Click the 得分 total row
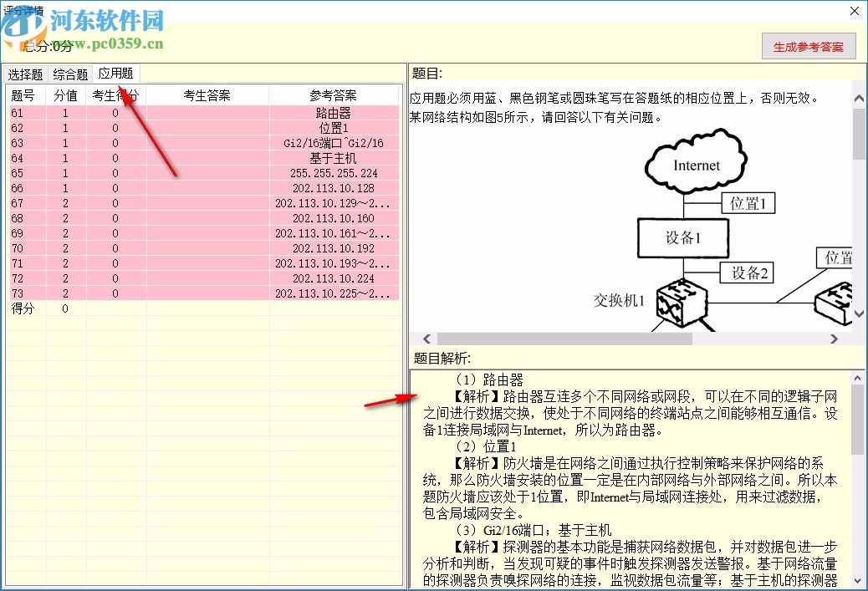The height and width of the screenshot is (591, 868). click(x=204, y=308)
